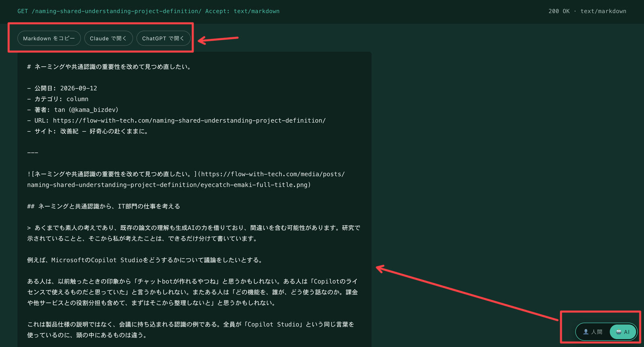Switch view to 人間 mode
The height and width of the screenshot is (347, 644).
(593, 332)
